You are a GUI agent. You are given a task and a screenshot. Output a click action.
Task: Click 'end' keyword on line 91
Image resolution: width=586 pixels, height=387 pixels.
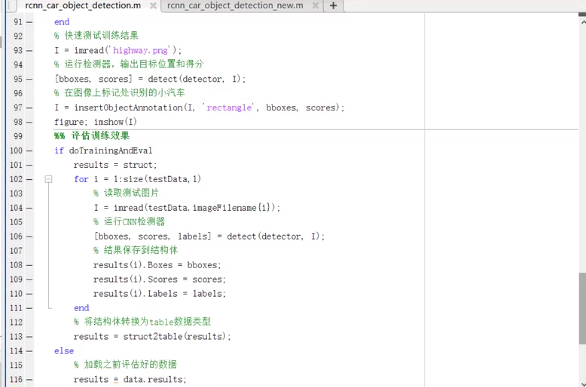[62, 22]
